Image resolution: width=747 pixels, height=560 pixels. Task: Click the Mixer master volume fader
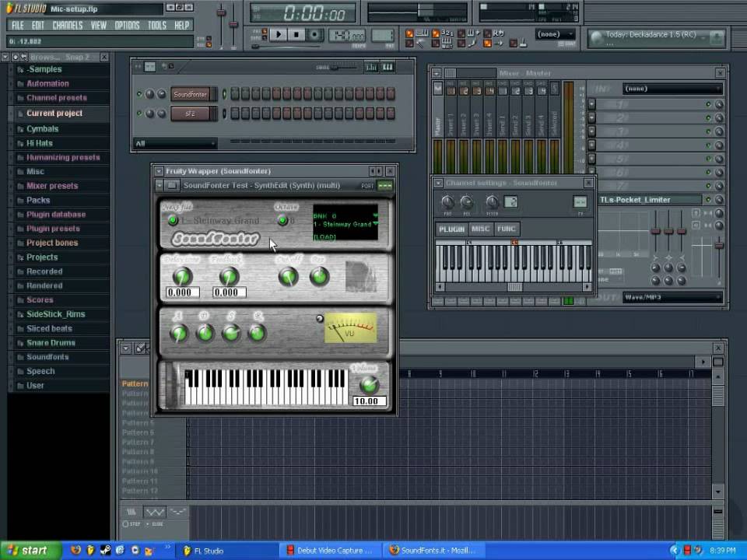pos(719,246)
